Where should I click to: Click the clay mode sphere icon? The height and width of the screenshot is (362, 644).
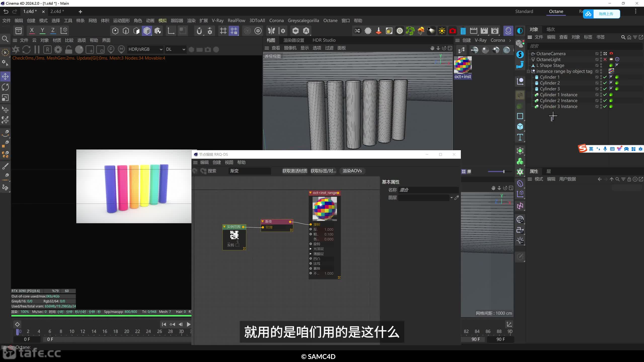pos(79,50)
